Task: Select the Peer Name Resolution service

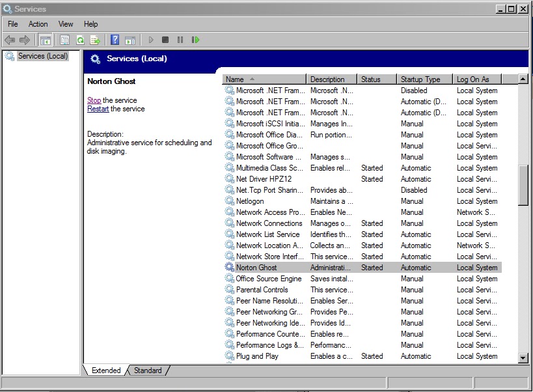Action: [362, 301]
